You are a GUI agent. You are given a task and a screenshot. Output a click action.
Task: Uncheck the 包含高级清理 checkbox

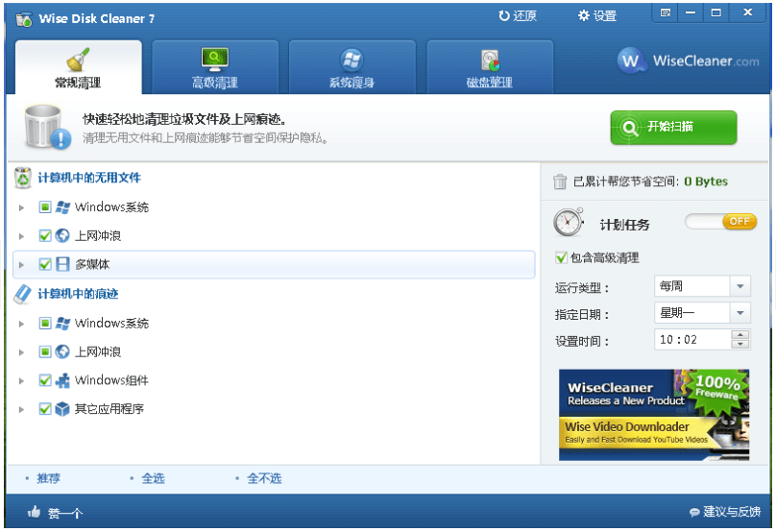point(561,258)
